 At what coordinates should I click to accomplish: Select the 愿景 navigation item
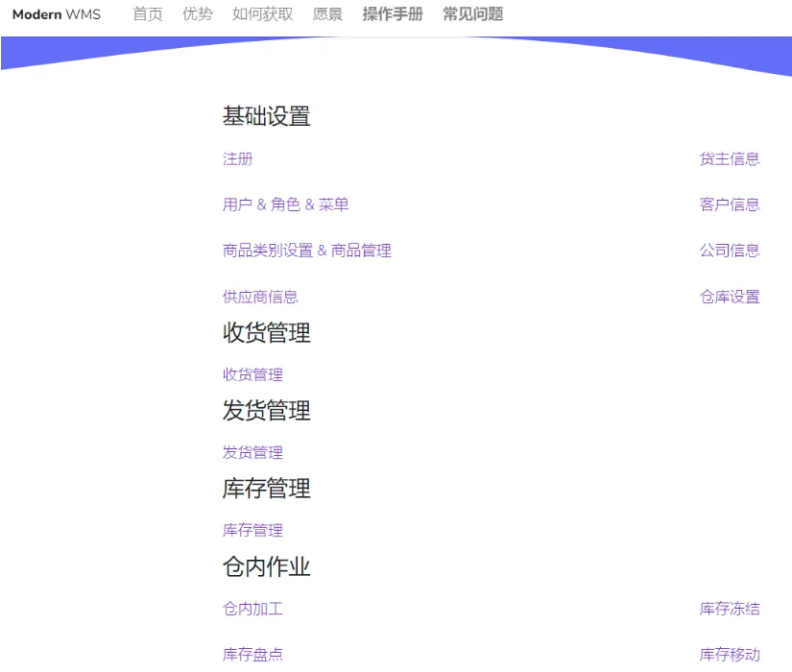327,14
